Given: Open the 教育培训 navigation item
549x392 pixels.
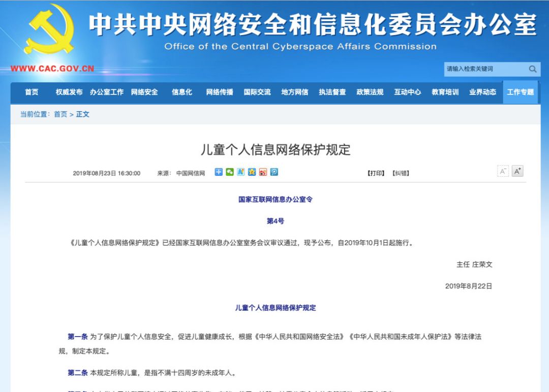Looking at the screenshot, I should [x=445, y=92].
